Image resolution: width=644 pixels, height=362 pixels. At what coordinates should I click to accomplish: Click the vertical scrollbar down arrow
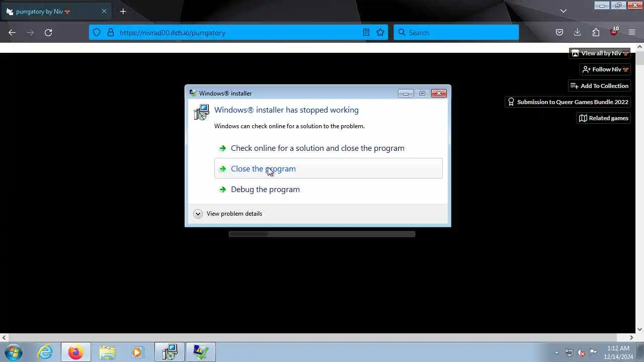pyautogui.click(x=640, y=330)
